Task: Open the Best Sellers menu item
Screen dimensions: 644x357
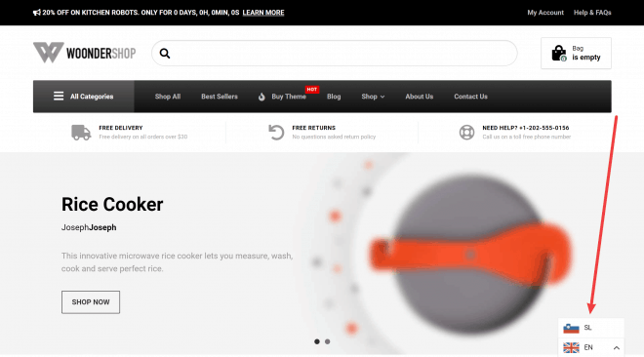Action: (x=220, y=97)
